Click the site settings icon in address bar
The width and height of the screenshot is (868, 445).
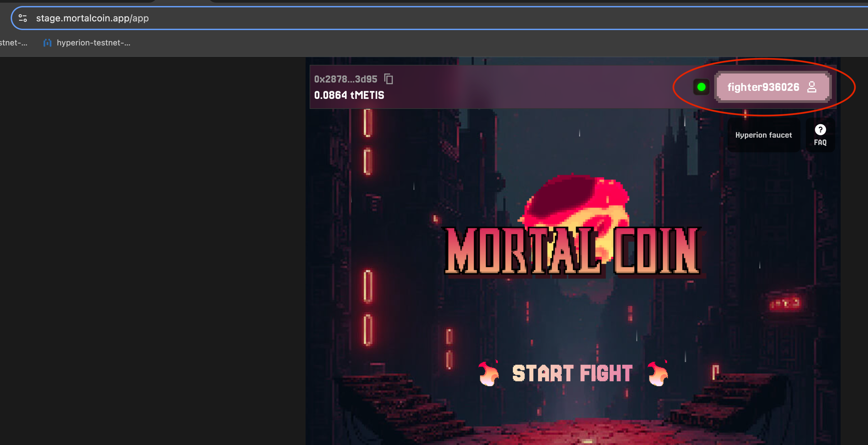tap(23, 18)
